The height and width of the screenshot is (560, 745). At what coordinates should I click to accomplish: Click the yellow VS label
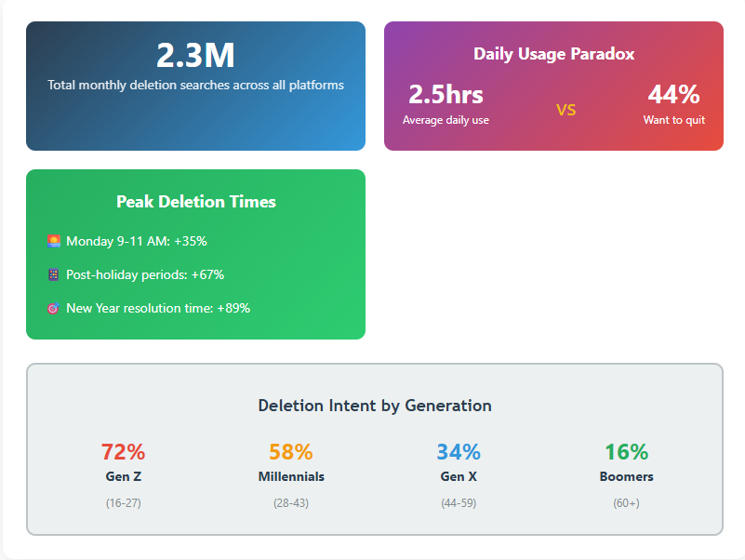click(x=565, y=110)
